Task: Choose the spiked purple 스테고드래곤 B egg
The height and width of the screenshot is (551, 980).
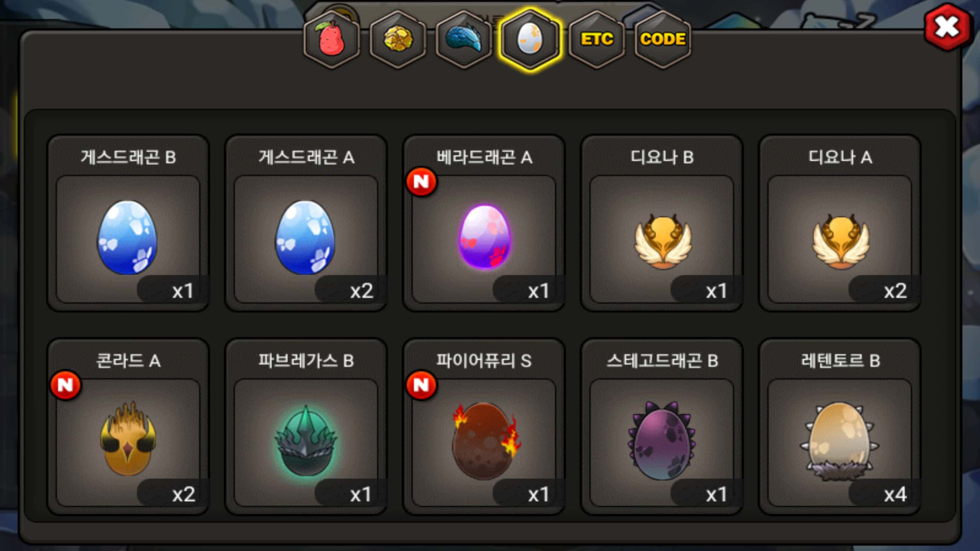Action: coord(662,427)
